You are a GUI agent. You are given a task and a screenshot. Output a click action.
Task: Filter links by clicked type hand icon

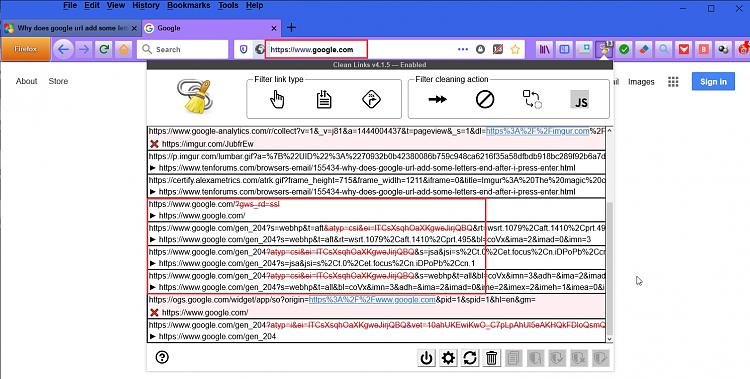pyautogui.click(x=277, y=100)
